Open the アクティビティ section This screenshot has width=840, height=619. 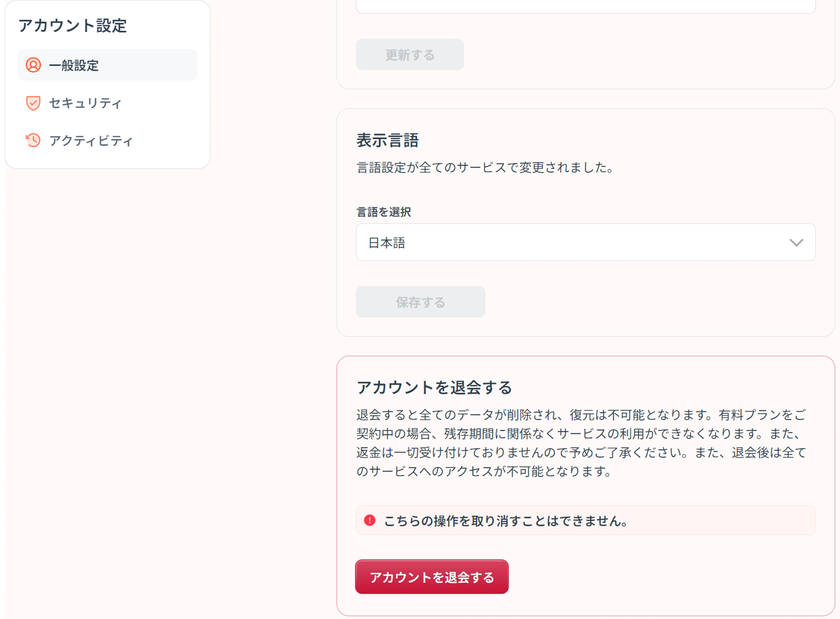coord(108,140)
